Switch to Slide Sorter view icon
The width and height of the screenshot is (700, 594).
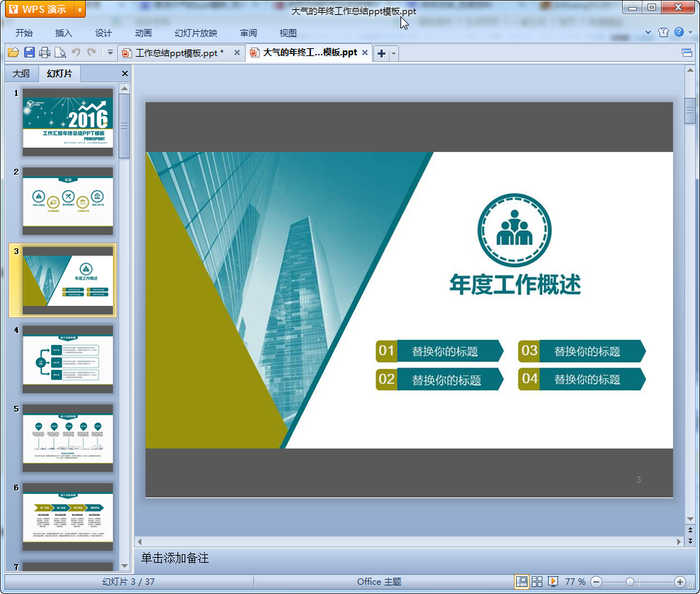[537, 581]
